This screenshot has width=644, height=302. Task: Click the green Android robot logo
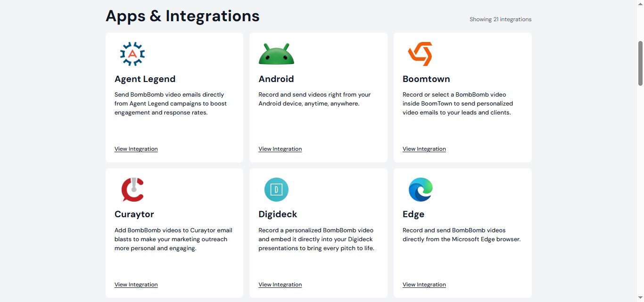[x=276, y=54]
